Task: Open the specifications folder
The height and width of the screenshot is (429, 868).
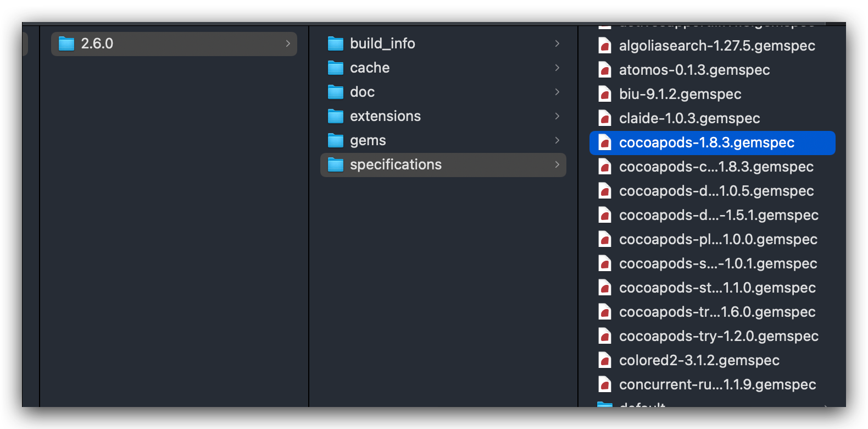Action: point(443,164)
